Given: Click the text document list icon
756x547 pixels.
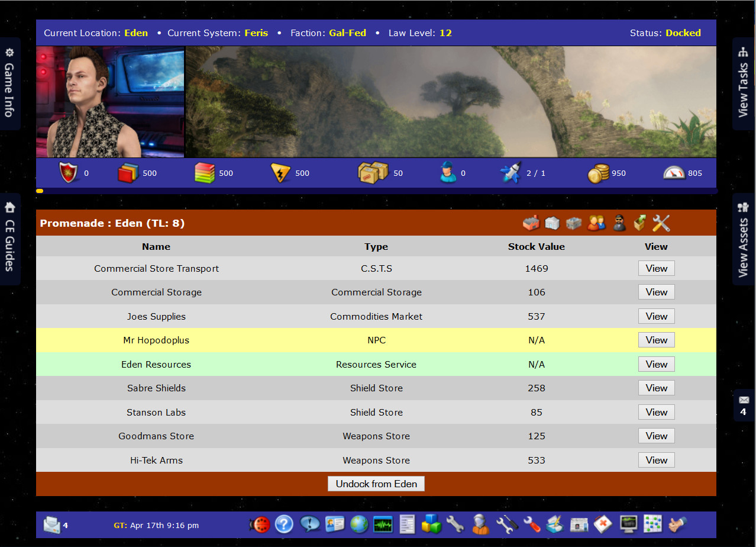Looking at the screenshot, I should click(407, 524).
